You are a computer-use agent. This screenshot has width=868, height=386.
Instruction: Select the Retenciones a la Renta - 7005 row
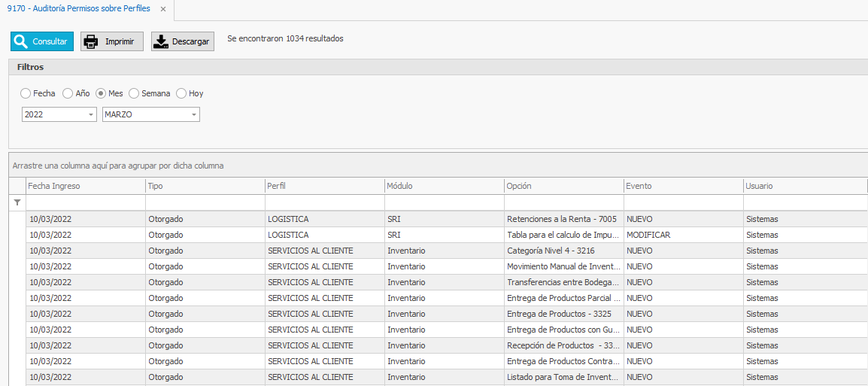click(562, 219)
